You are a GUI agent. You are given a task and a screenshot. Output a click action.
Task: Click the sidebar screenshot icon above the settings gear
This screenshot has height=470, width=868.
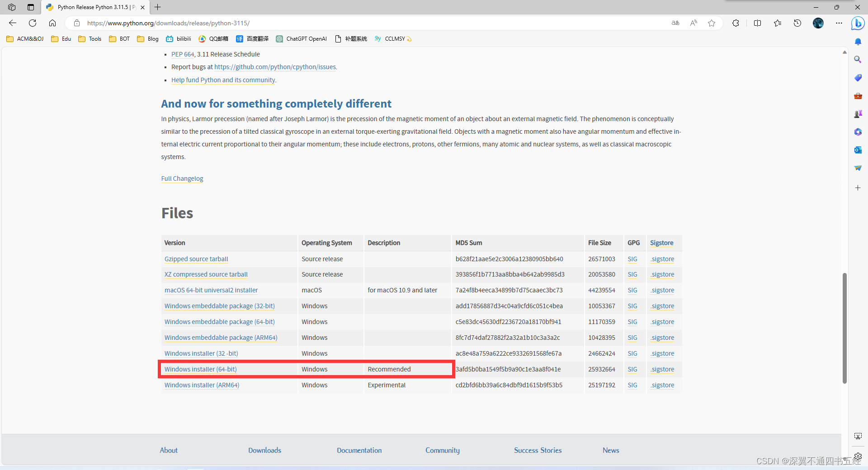(x=858, y=436)
